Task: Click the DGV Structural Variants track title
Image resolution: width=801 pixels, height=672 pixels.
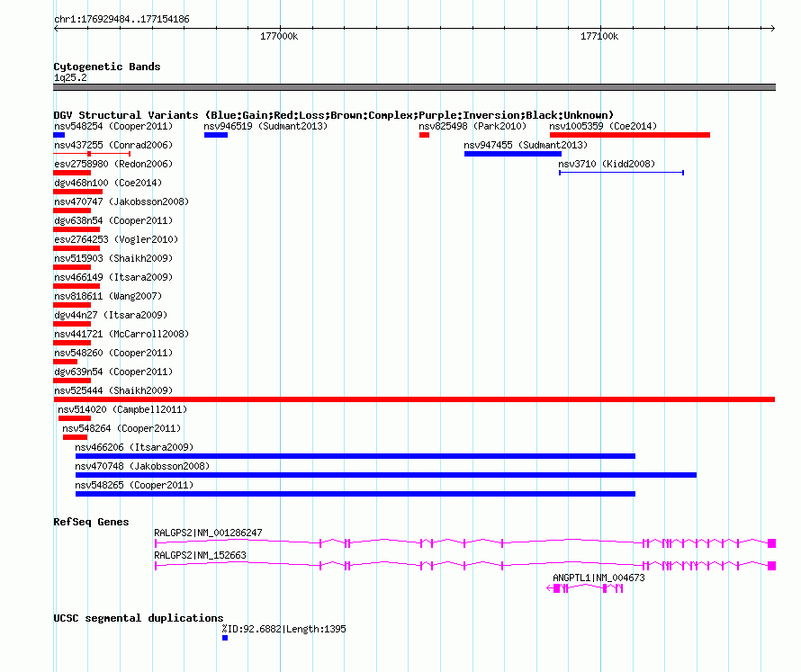Action: click(x=334, y=115)
